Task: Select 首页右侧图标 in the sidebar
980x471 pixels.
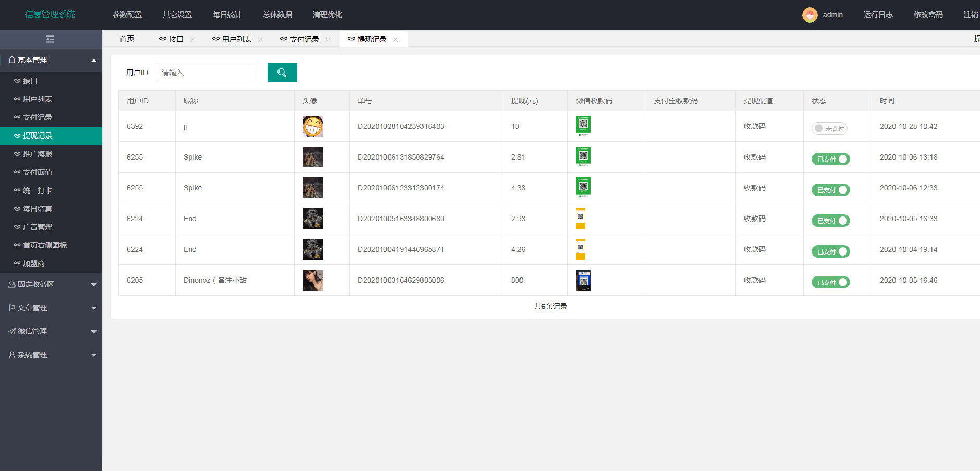Action: (51, 245)
